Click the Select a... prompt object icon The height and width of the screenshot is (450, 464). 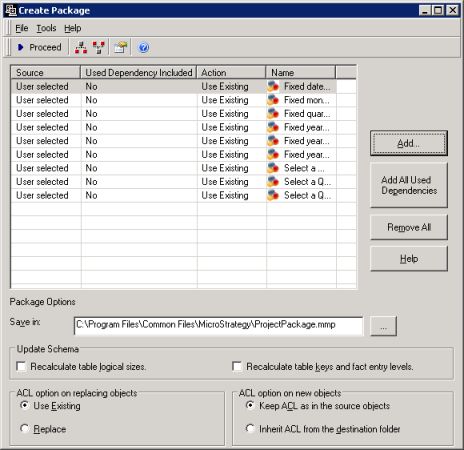273,168
